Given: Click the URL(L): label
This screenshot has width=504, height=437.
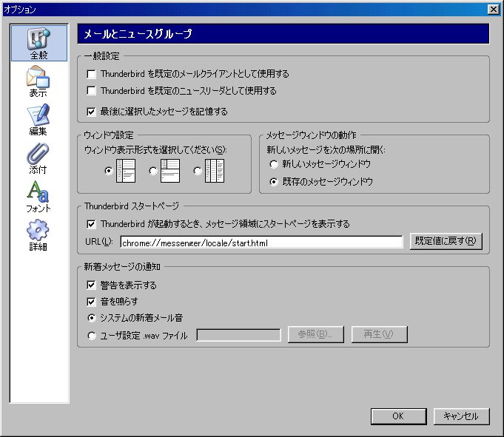Looking at the screenshot, I should (x=98, y=242).
